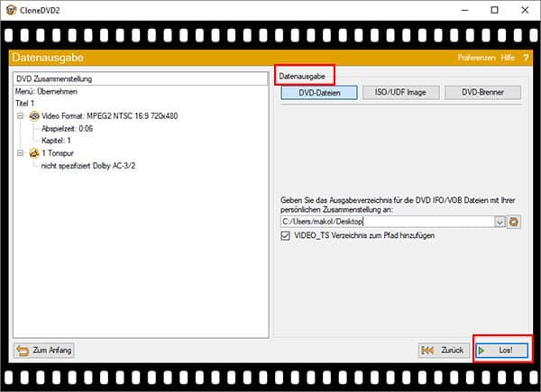Click into the output directory path field

tap(388, 222)
